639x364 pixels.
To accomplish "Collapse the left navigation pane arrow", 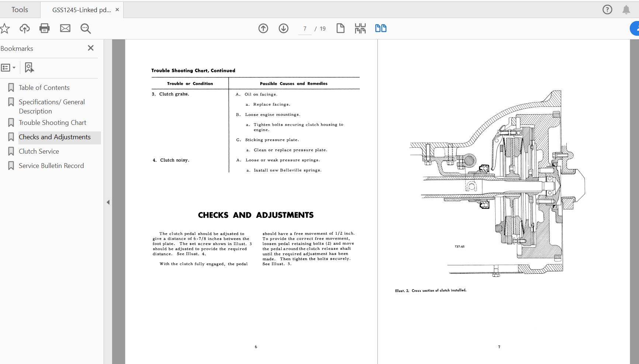I will coord(108,202).
